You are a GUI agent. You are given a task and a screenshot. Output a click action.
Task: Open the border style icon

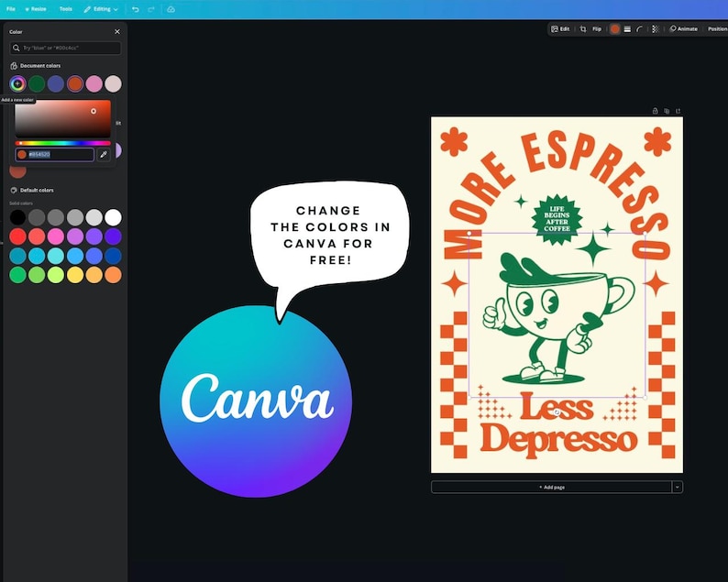(x=627, y=28)
